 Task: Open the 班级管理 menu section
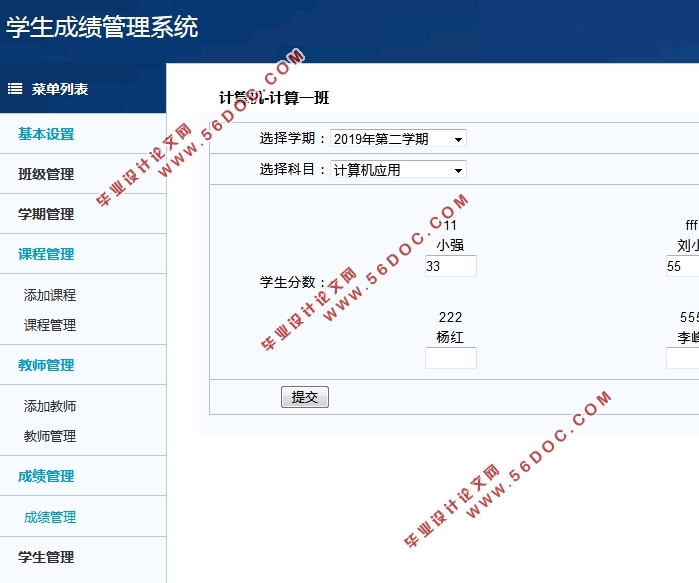click(x=46, y=174)
